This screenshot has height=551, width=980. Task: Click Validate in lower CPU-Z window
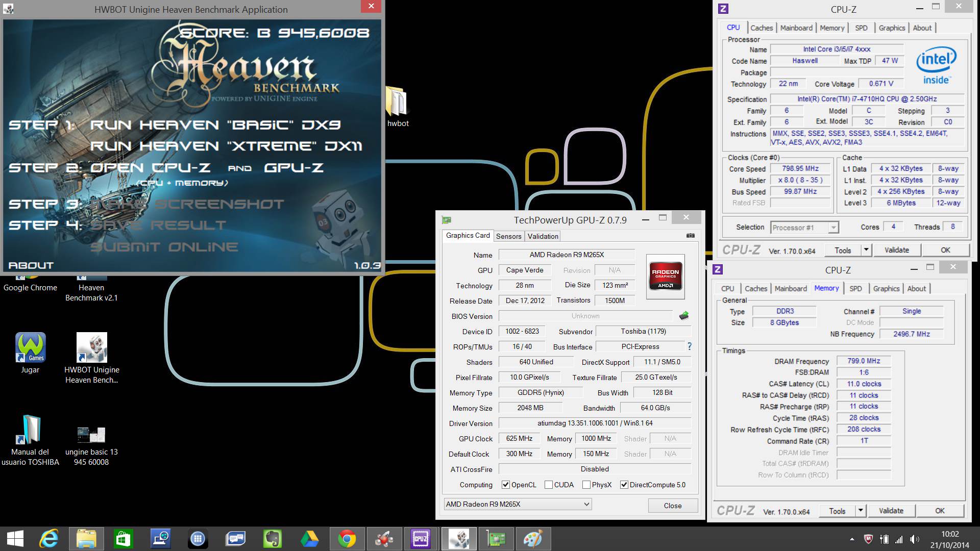[x=891, y=511]
